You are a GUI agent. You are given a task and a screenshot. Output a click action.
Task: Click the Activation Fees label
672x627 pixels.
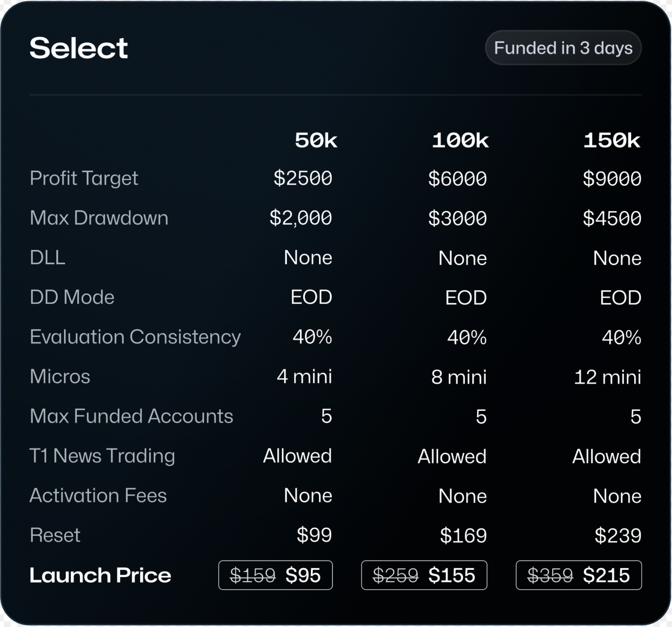(98, 495)
